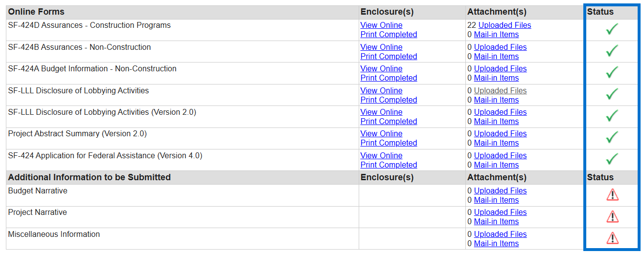Open Mail-in Items for SF-LLL Disclosure of Lobbying Activities
The image size is (644, 253).
pyautogui.click(x=496, y=100)
